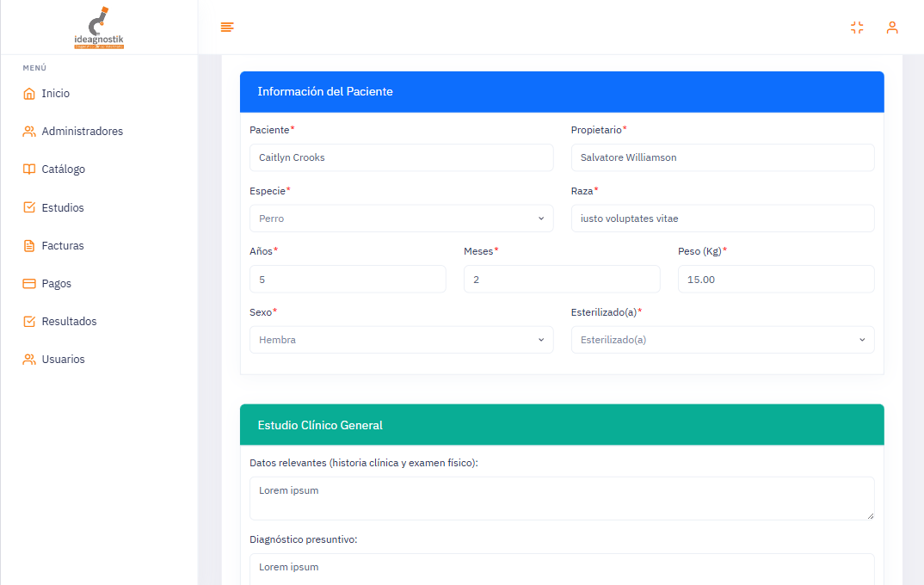Open the Especie dropdown

point(401,219)
